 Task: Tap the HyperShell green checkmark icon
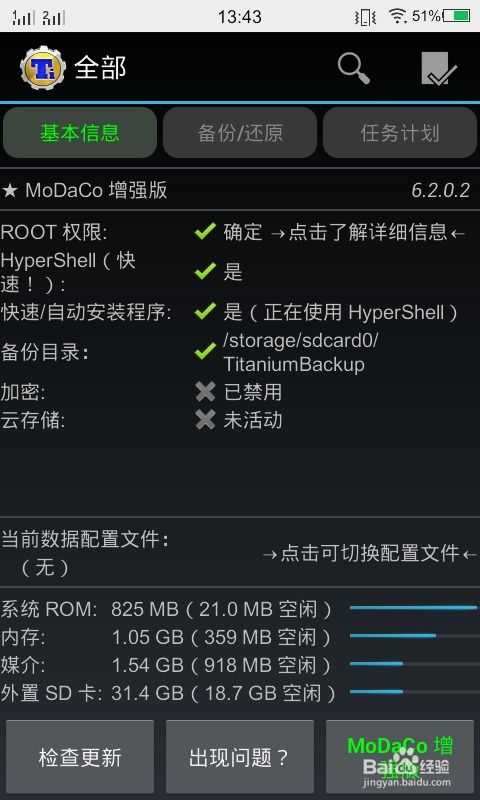(205, 271)
